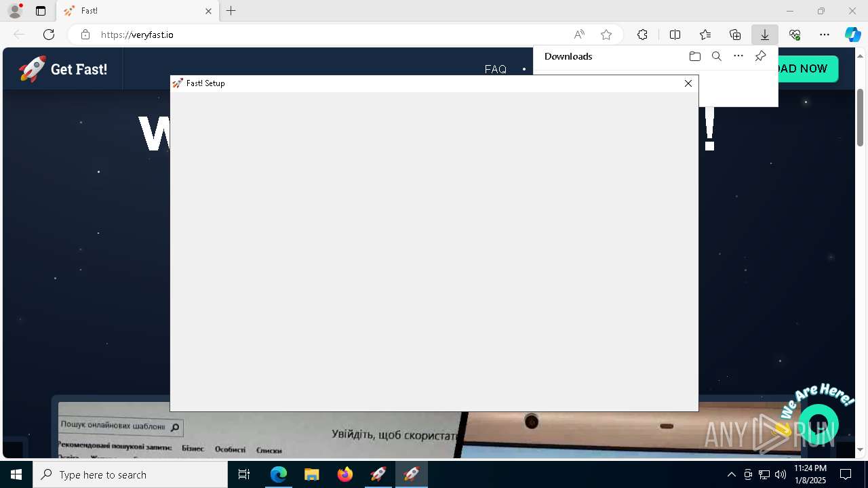Turn on Read aloud icon
This screenshot has width=868, height=488.
(579, 35)
